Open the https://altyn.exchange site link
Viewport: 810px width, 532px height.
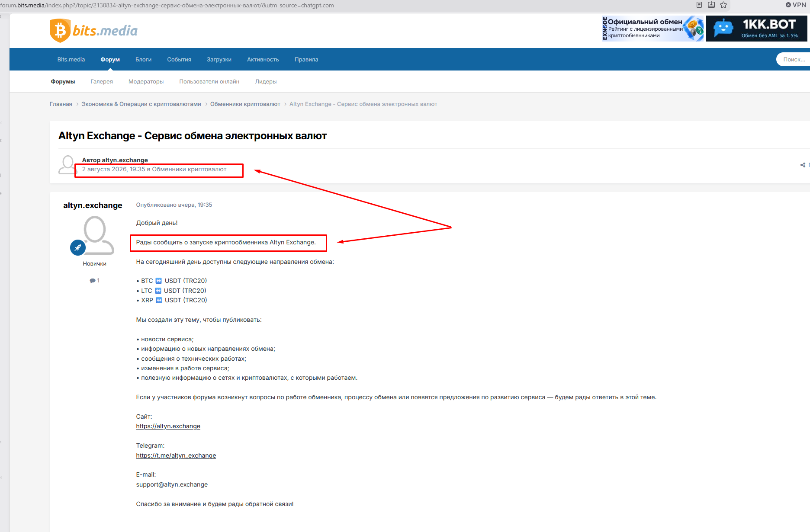[168, 426]
